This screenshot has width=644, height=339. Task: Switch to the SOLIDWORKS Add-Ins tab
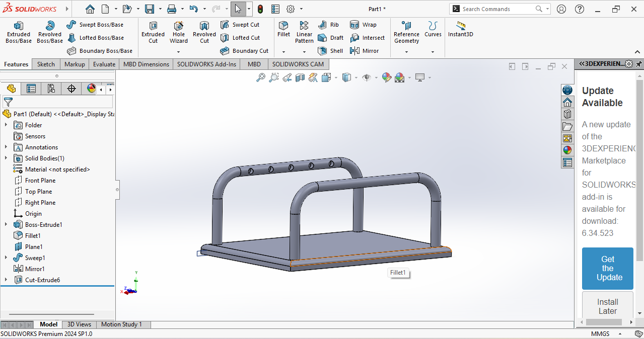[x=206, y=64]
